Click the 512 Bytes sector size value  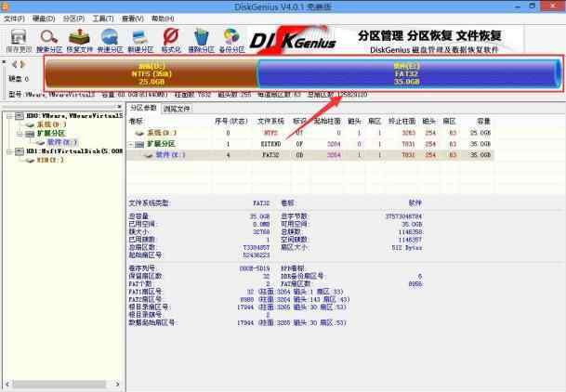coord(406,248)
